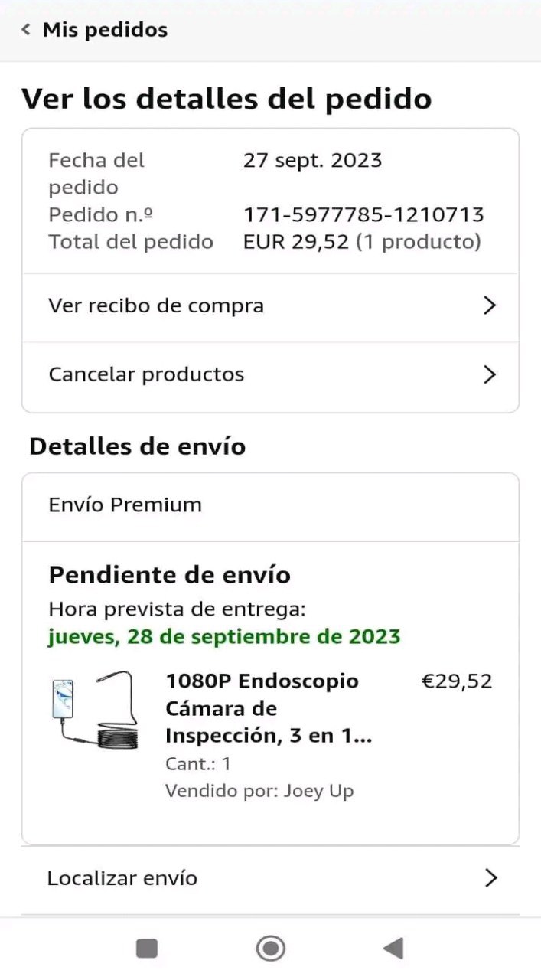541x980 pixels.
Task: Tap the Android triangle back button
Action: point(393,949)
